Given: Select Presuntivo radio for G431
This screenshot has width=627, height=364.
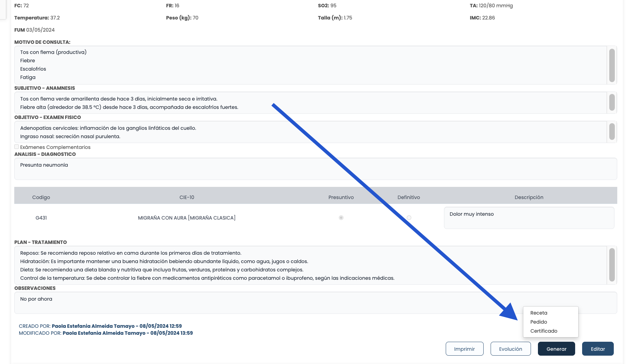Looking at the screenshot, I should [341, 217].
